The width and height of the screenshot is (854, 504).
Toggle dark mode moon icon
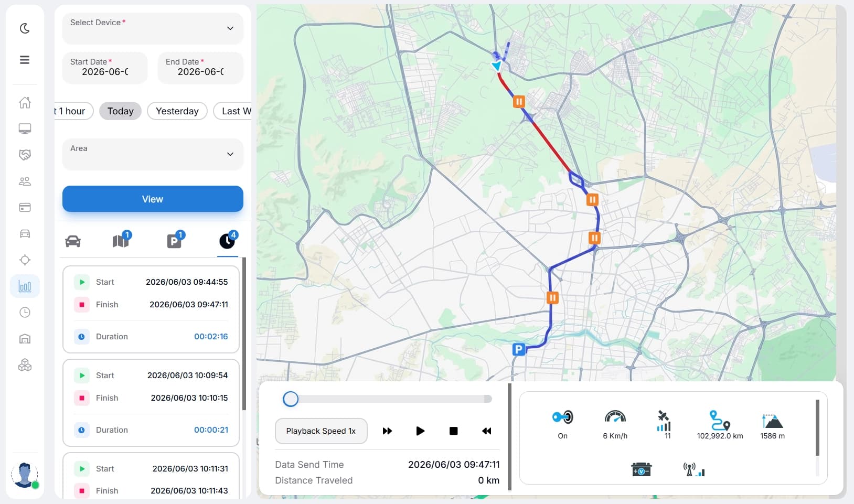coord(25,28)
